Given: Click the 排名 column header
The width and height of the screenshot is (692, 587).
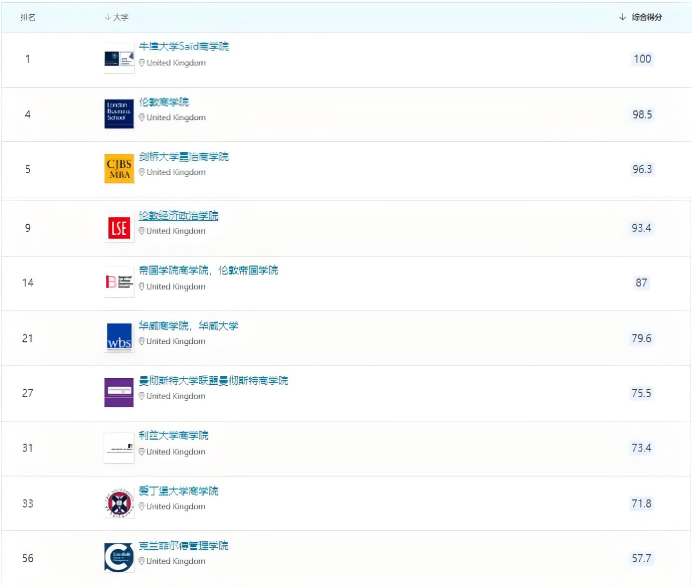Looking at the screenshot, I should tap(28, 17).
